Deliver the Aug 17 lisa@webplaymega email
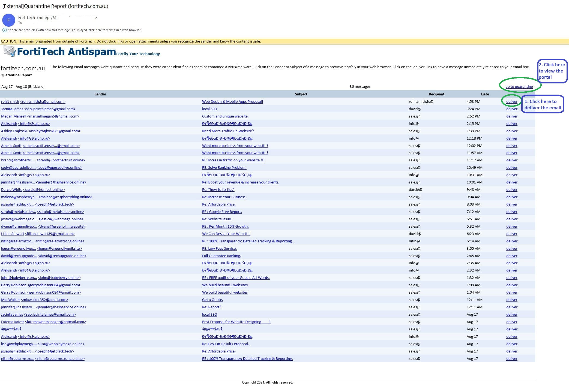 click(x=512, y=344)
